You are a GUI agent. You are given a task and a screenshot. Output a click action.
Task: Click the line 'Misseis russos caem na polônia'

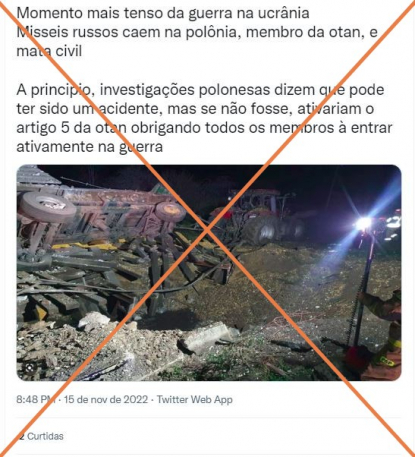(197, 32)
